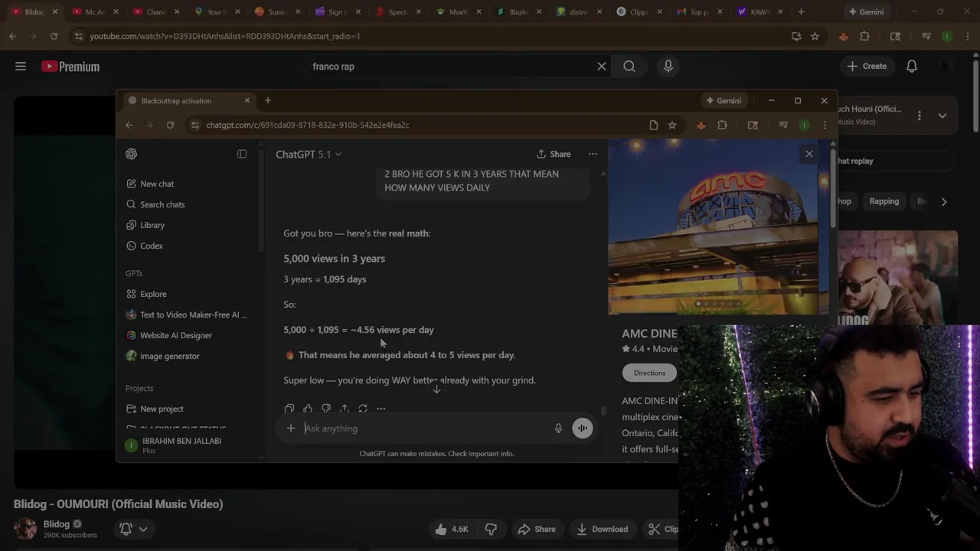Open more actions below the response
The image size is (980, 551).
coord(381,409)
